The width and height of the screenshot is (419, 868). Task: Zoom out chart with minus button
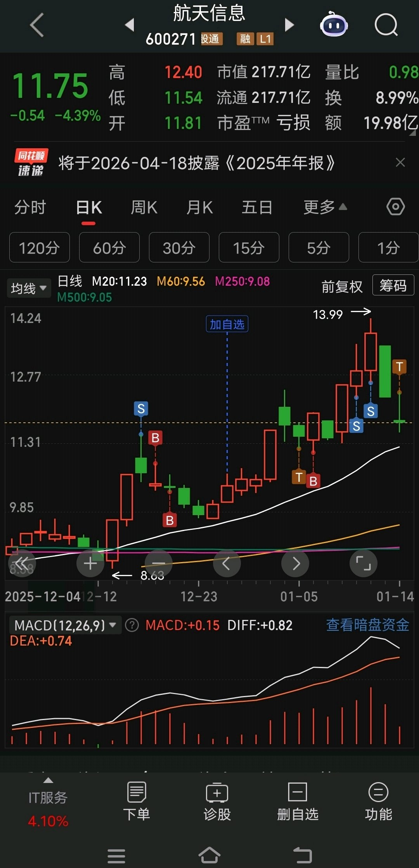click(x=158, y=563)
